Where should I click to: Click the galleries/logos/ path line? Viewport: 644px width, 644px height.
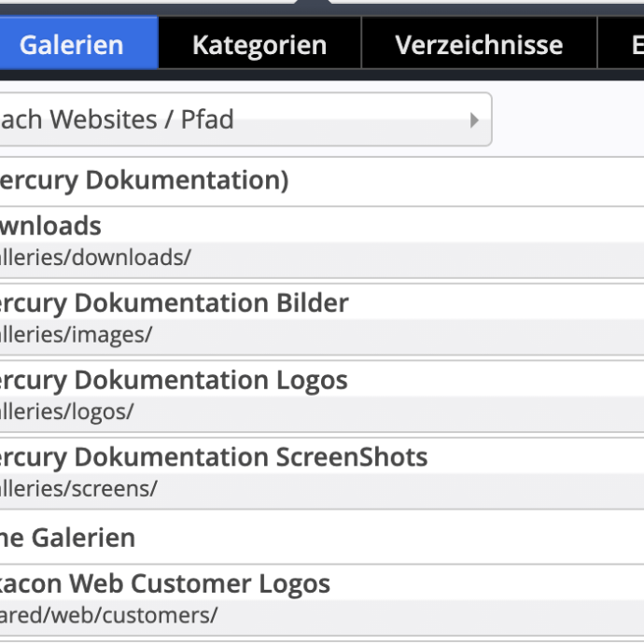[67, 412]
